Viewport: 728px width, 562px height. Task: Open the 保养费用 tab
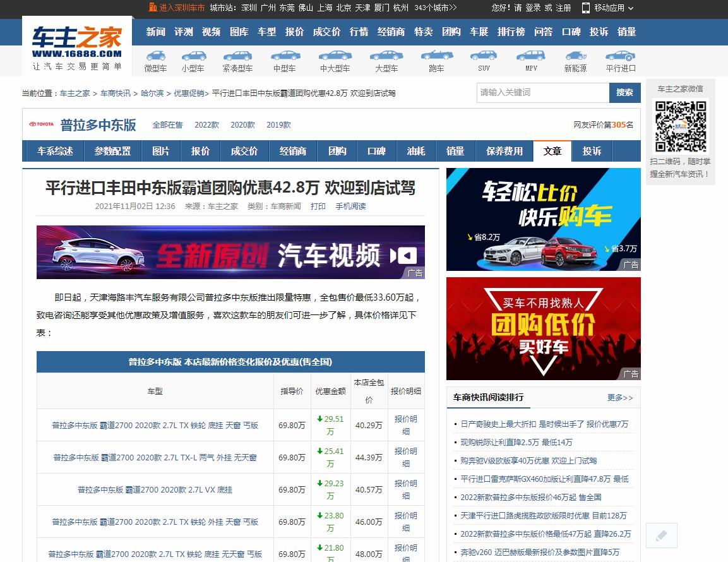tap(504, 151)
